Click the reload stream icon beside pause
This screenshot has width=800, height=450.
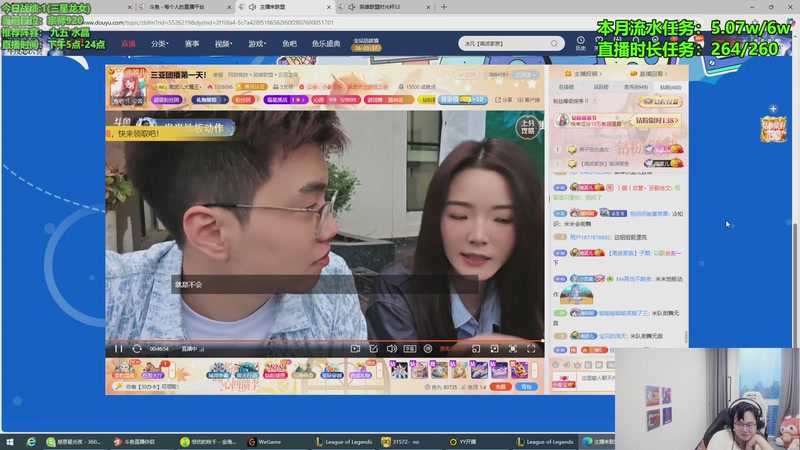pos(137,348)
